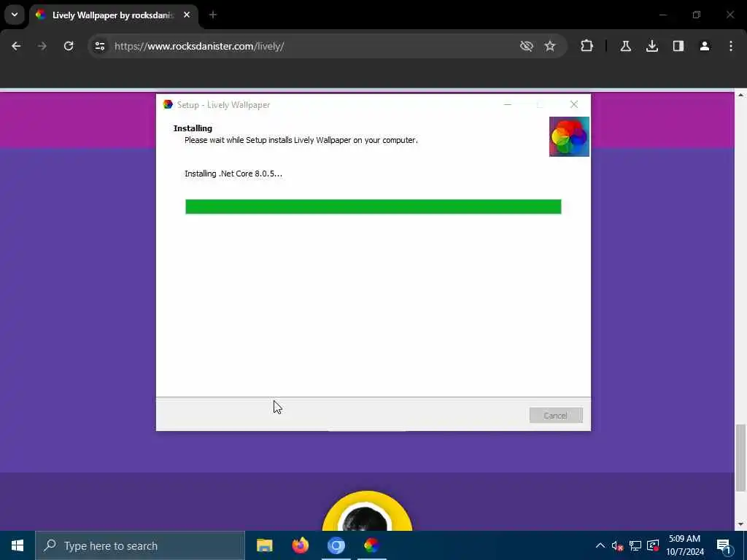Open the browser three-dot menu

(x=731, y=46)
